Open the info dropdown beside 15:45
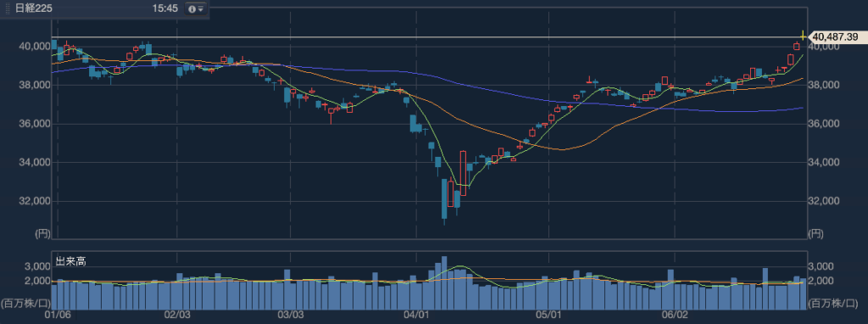 195,8
